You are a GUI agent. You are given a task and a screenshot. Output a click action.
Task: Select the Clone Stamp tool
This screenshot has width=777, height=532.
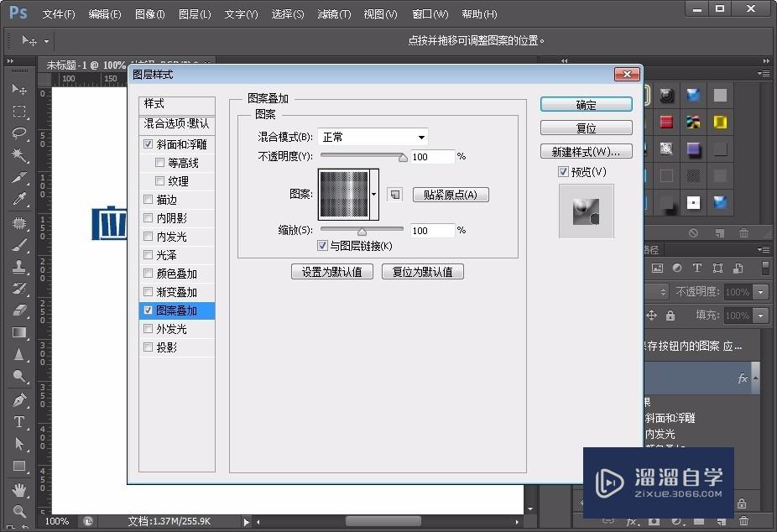point(19,267)
